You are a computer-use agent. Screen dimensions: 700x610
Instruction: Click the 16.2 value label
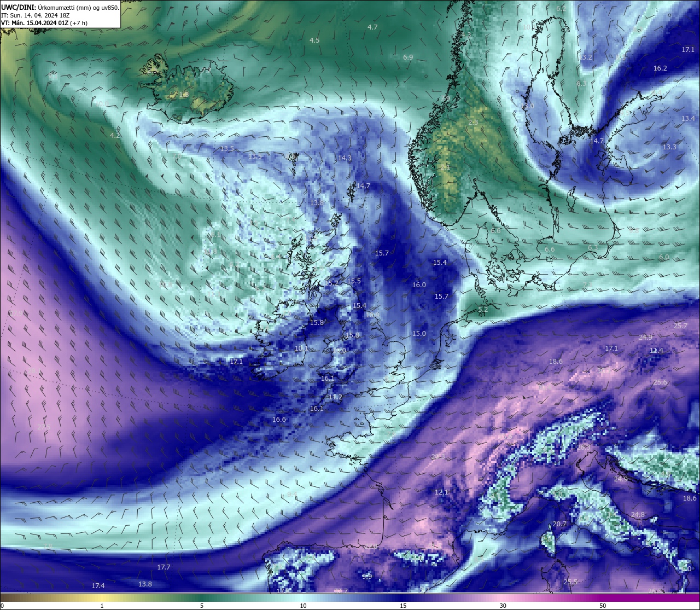click(x=660, y=68)
